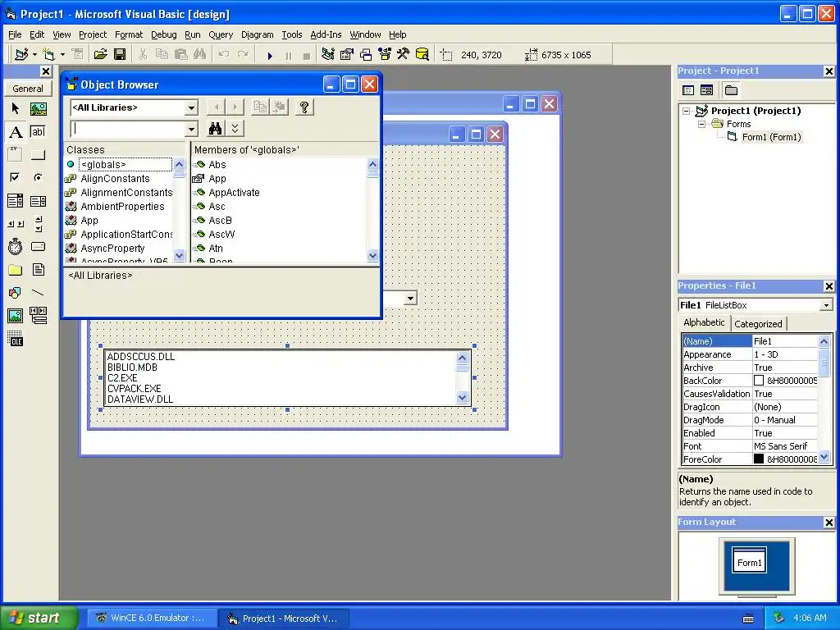Open Data View Window toolbar icon
This screenshot has width=840, height=630.
click(422, 55)
